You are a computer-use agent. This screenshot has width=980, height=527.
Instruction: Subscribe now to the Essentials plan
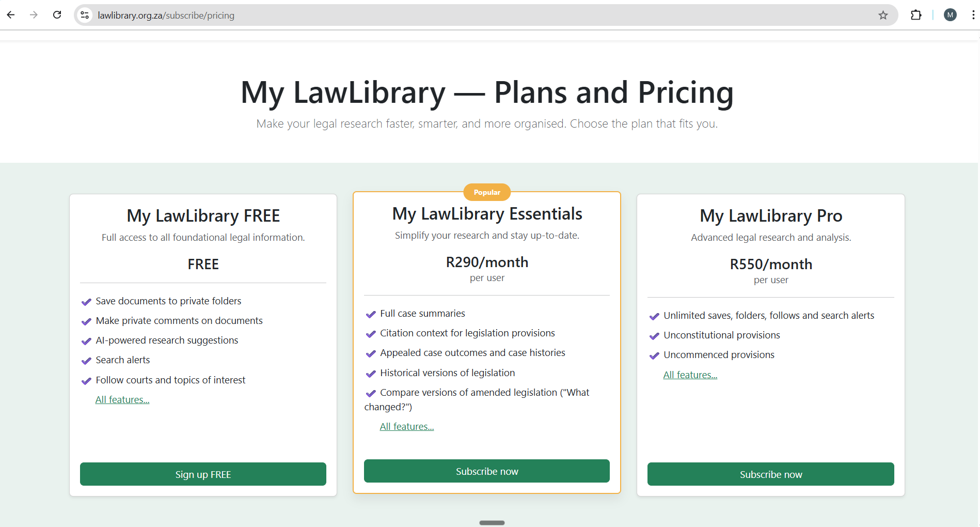click(x=486, y=471)
